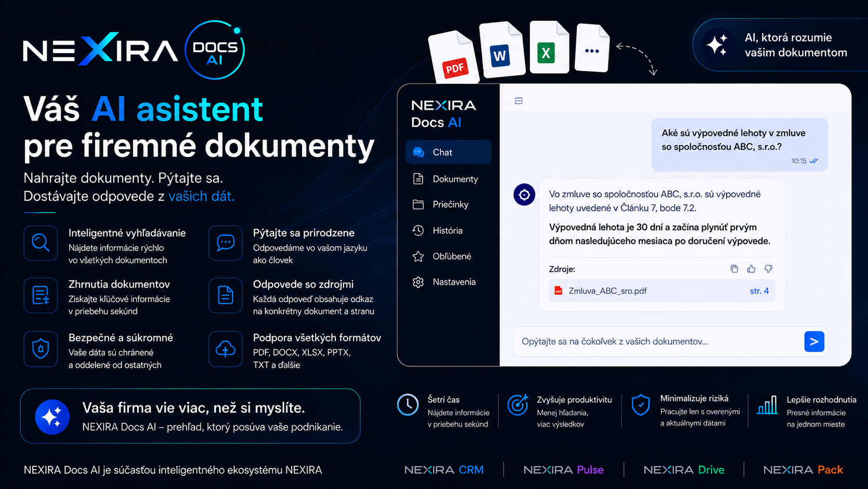Click the Inteligentné vyhľadávanie magnifier icon
The width and height of the screenshot is (868, 489).
point(40,243)
